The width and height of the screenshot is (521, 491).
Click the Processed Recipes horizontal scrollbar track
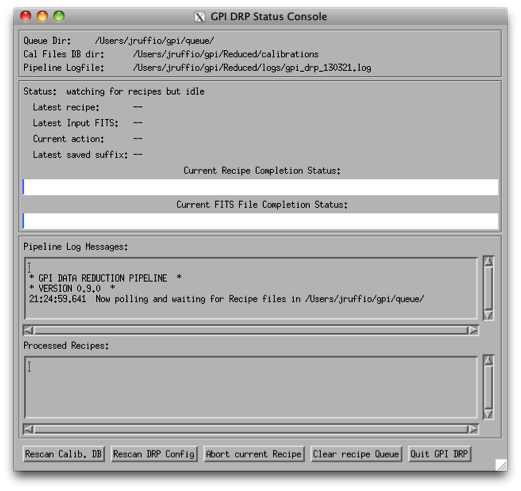[x=251, y=429]
